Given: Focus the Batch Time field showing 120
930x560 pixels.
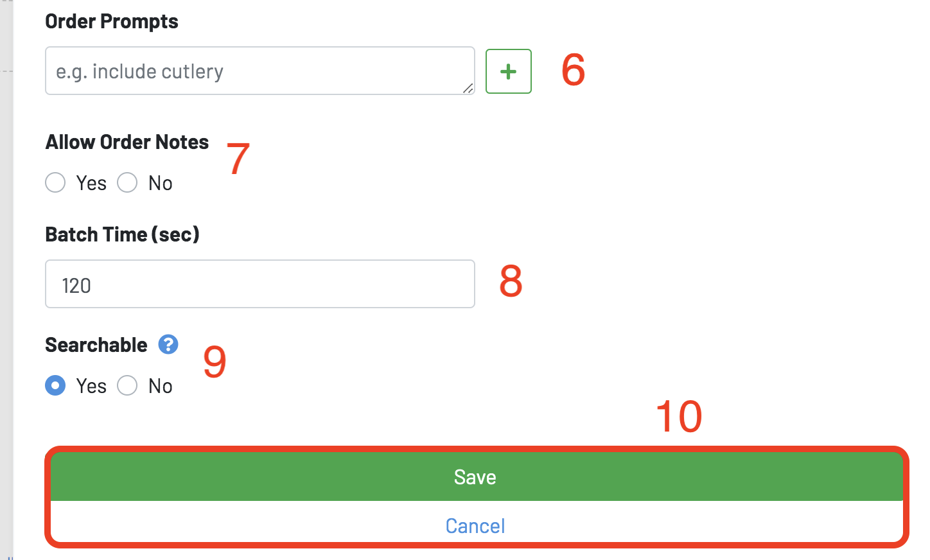Looking at the screenshot, I should click(x=260, y=284).
